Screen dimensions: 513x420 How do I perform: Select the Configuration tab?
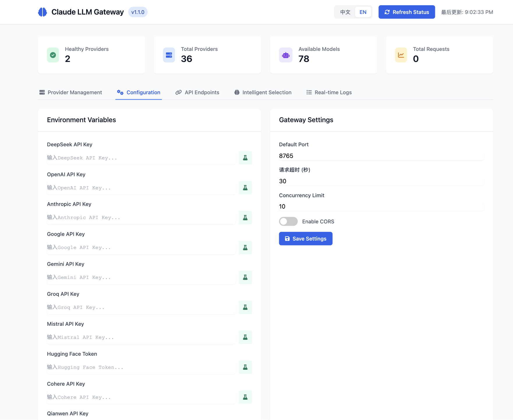pyautogui.click(x=139, y=92)
